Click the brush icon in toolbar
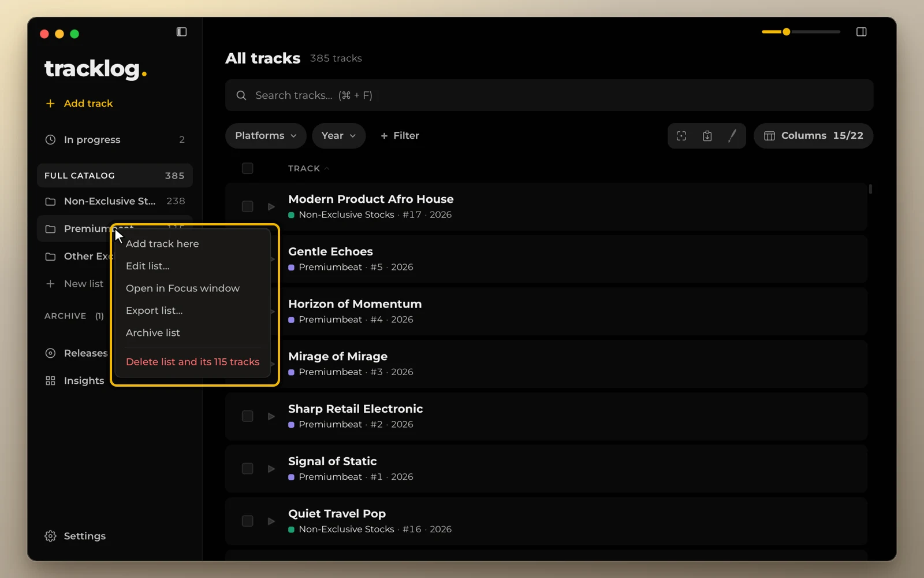Screen dimensions: 924x578 coord(732,136)
